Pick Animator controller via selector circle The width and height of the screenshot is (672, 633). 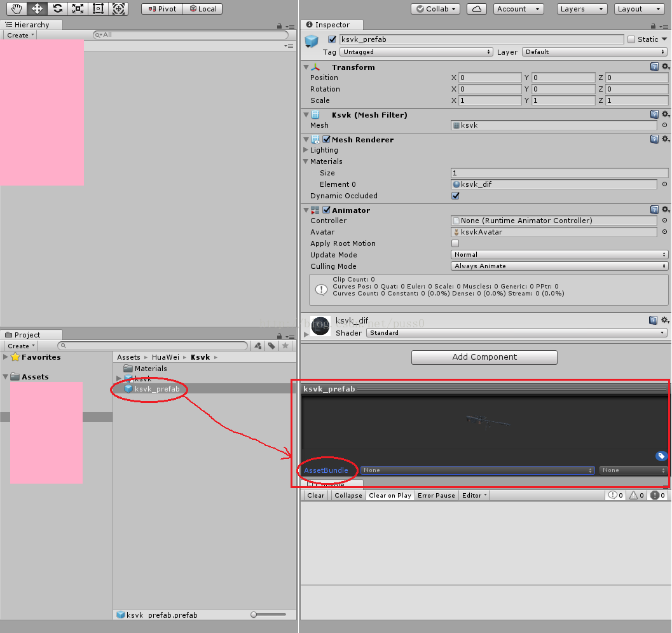[664, 220]
